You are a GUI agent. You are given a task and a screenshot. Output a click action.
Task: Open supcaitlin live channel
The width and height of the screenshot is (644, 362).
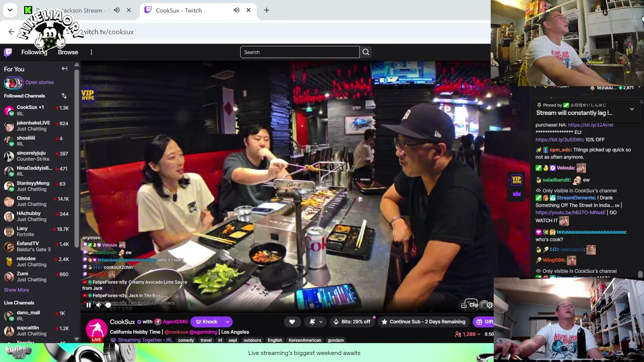click(x=36, y=331)
